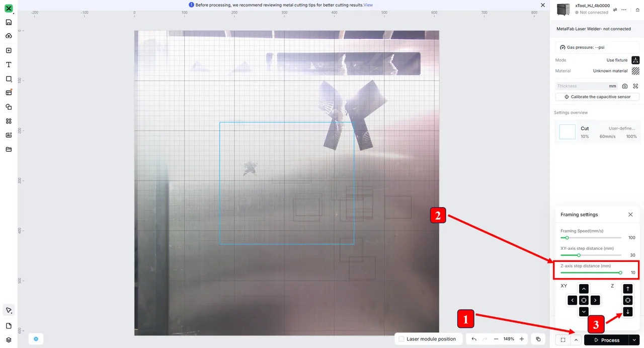This screenshot has height=348, width=644.
Task: Click the zoom out minus icon
Action: click(x=496, y=339)
